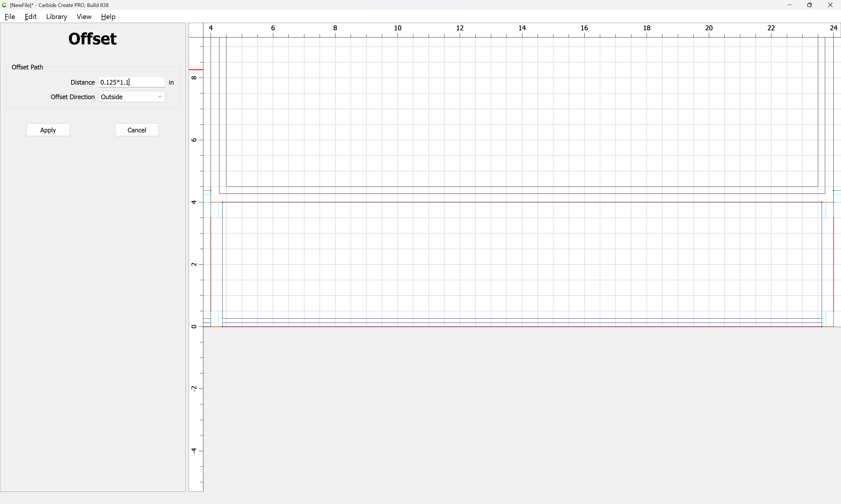Viewport: 841px width, 504px height.
Task: Open the File menu
Action: [10, 17]
